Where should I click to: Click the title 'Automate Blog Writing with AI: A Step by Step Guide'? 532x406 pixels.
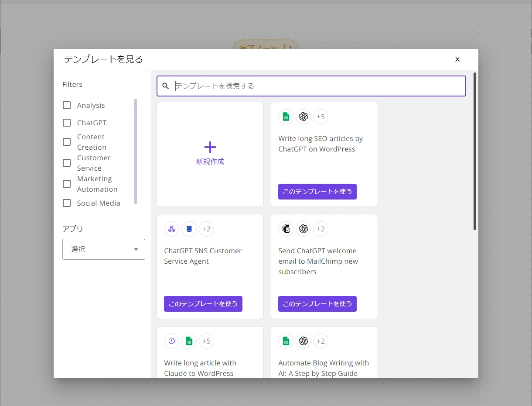(324, 368)
